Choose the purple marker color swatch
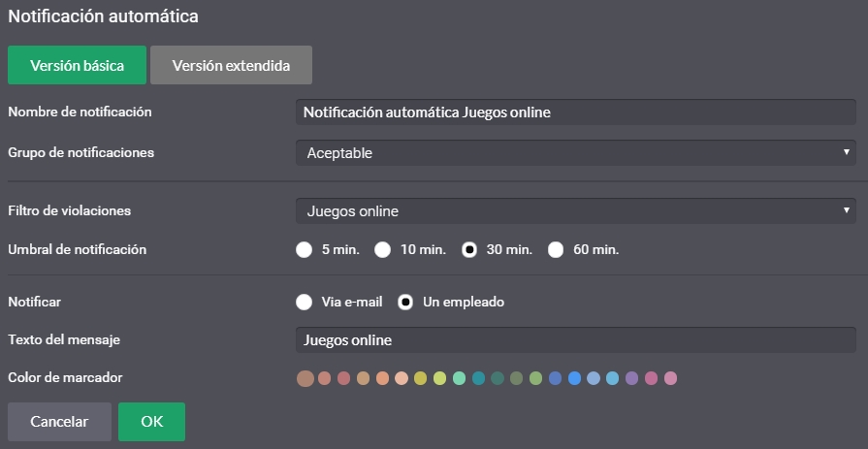The width and height of the screenshot is (868, 449). point(631,378)
